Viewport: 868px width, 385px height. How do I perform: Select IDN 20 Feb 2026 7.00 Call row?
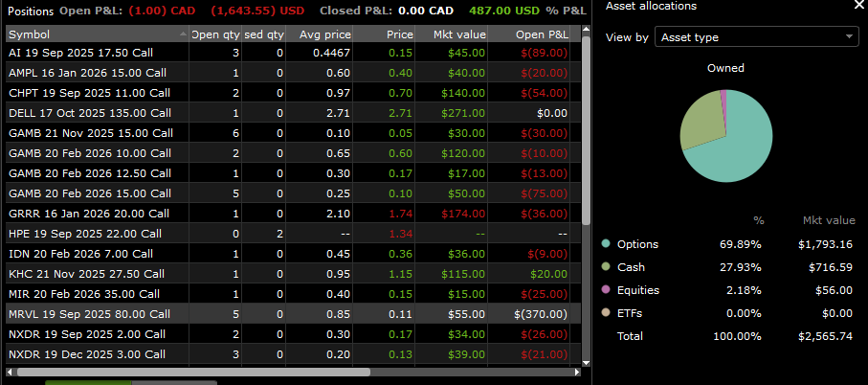pyautogui.click(x=294, y=254)
